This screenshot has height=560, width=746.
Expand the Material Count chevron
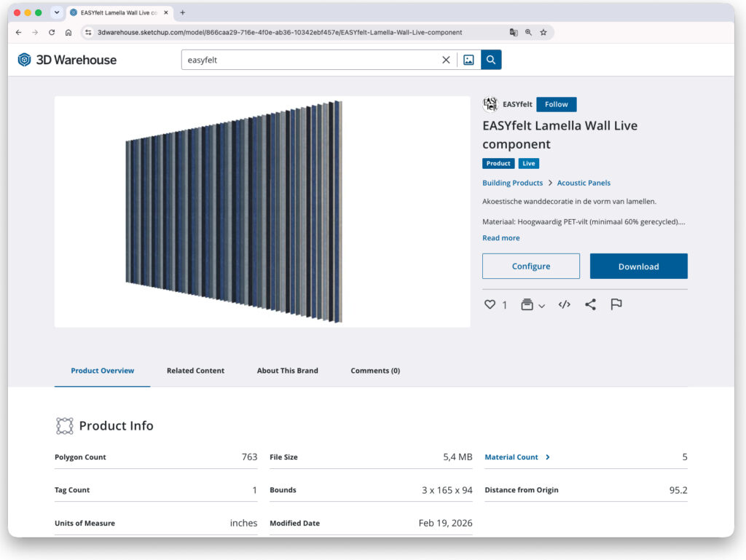(548, 457)
